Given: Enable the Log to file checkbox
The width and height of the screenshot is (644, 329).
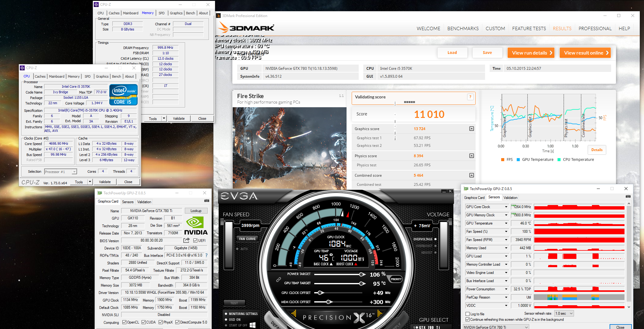Looking at the screenshot, I should [x=468, y=314].
